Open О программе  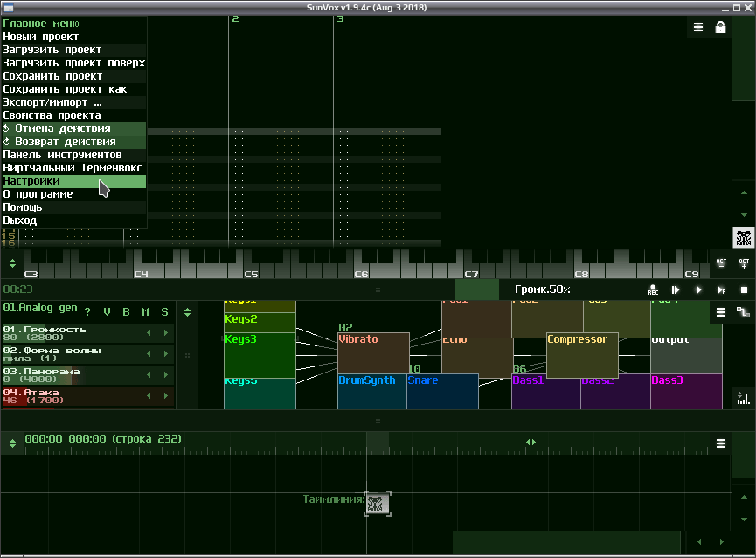point(73,194)
